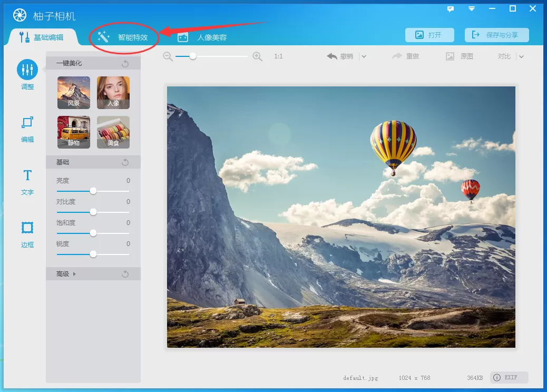547x392 pixels.
Task: Click the 1024 x 768 dimensions text
Action: coord(414,378)
